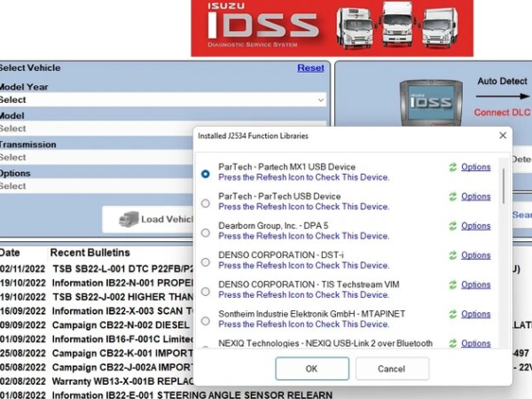The image size is (532, 399).
Task: Open the vehicle Options select dropdown
Action: [x=97, y=186]
